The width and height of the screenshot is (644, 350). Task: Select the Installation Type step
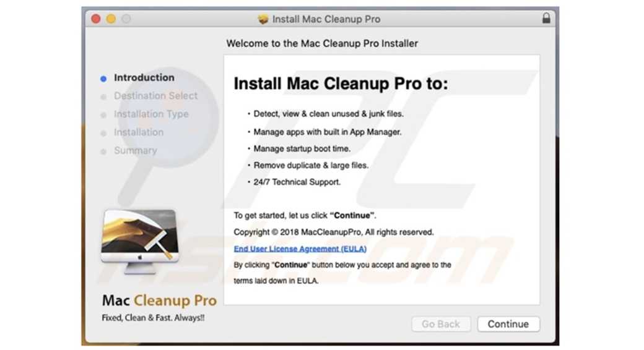point(151,114)
